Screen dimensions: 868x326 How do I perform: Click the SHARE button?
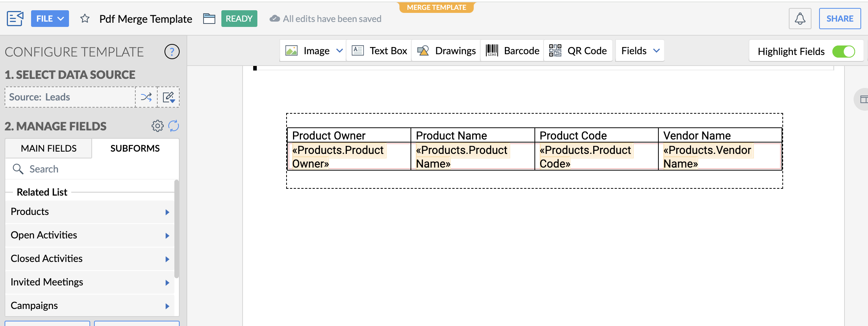pyautogui.click(x=840, y=19)
